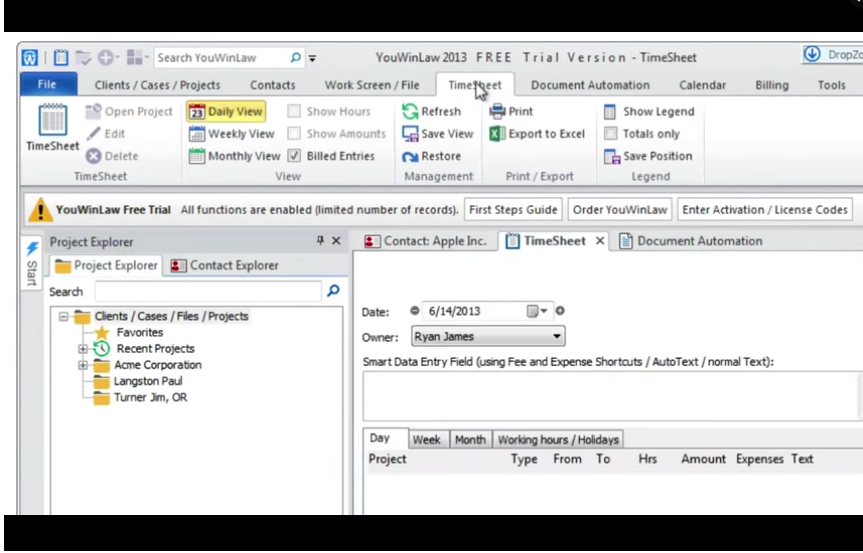This screenshot has width=863, height=553.
Task: Open the selected project via Open Project
Action: click(129, 112)
